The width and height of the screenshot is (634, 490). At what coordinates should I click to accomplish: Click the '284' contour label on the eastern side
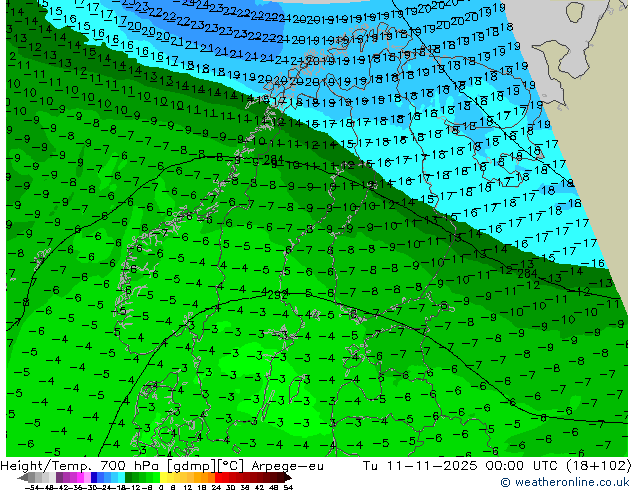click(x=527, y=274)
